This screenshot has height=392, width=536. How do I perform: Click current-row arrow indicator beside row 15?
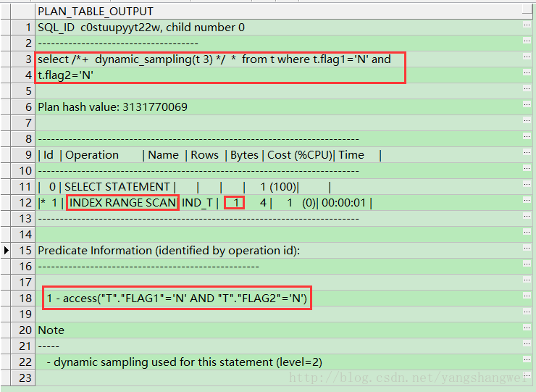click(7, 251)
